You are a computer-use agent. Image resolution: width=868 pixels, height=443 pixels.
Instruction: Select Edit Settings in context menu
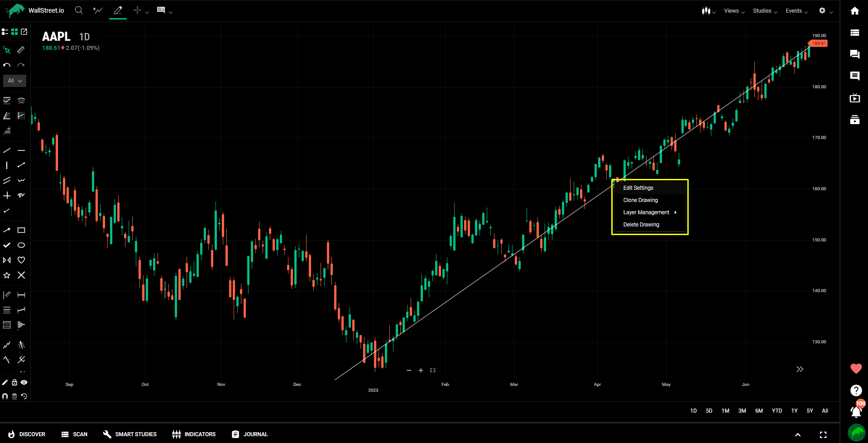coord(638,188)
